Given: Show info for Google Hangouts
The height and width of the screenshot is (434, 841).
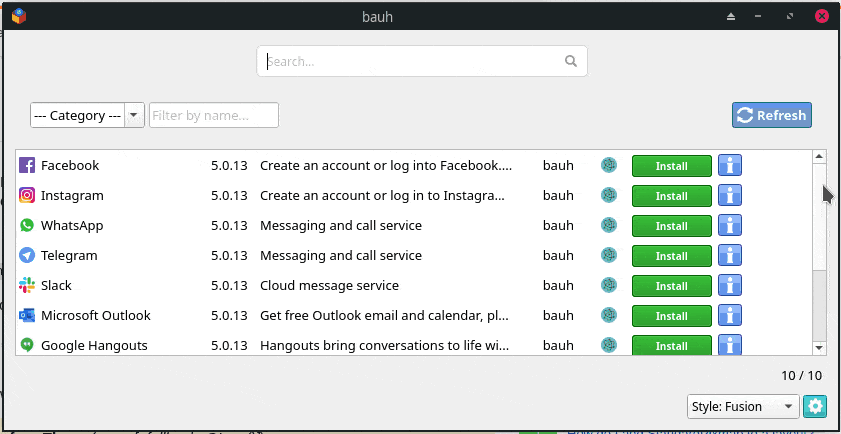Looking at the screenshot, I should (x=730, y=344).
